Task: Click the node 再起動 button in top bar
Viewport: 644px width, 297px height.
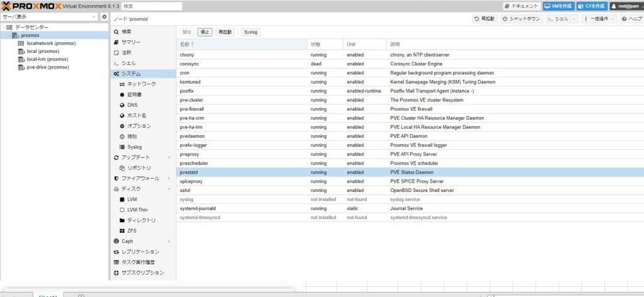Action: [x=485, y=19]
